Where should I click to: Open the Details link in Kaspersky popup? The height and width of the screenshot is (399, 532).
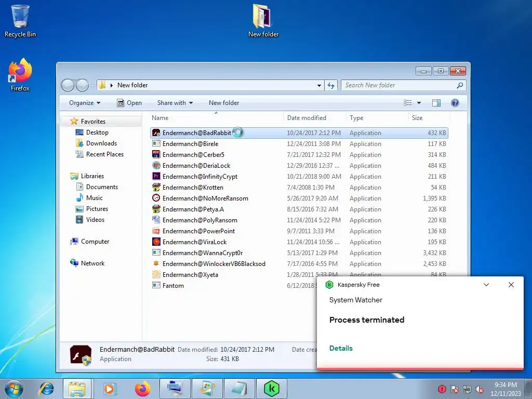[341, 348]
